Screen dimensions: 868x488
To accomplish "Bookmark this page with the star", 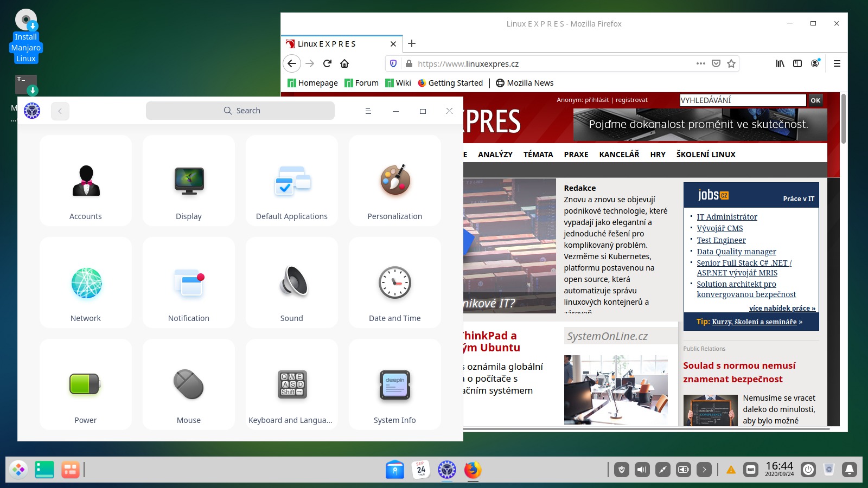I will pos(731,63).
